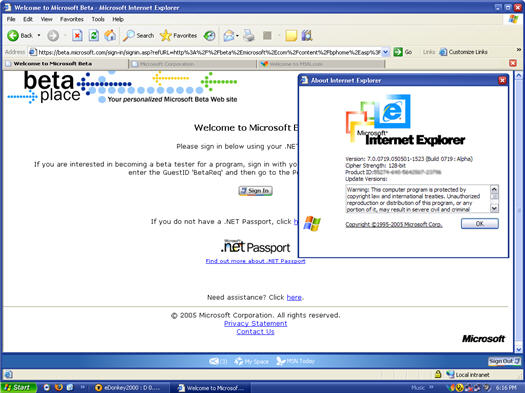Viewport: 525px width, 393px height.
Task: Click the Sign In button on page
Action: click(x=255, y=190)
